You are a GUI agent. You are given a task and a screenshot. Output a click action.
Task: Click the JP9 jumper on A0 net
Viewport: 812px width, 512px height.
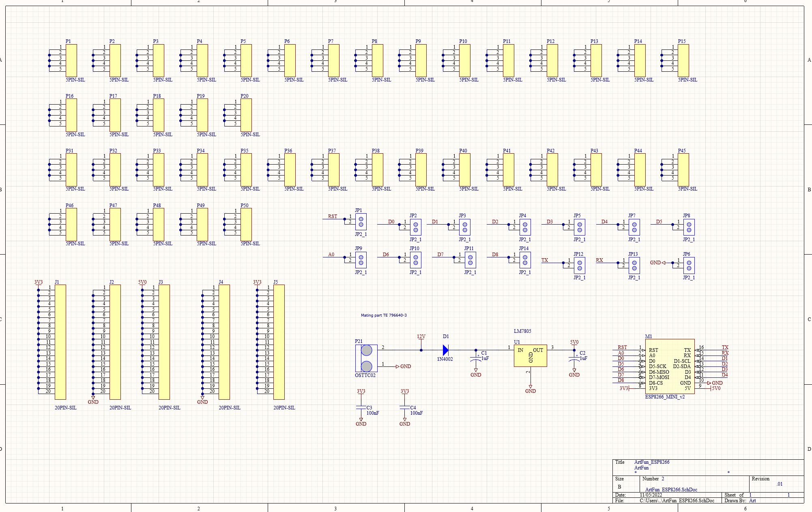coord(361,260)
